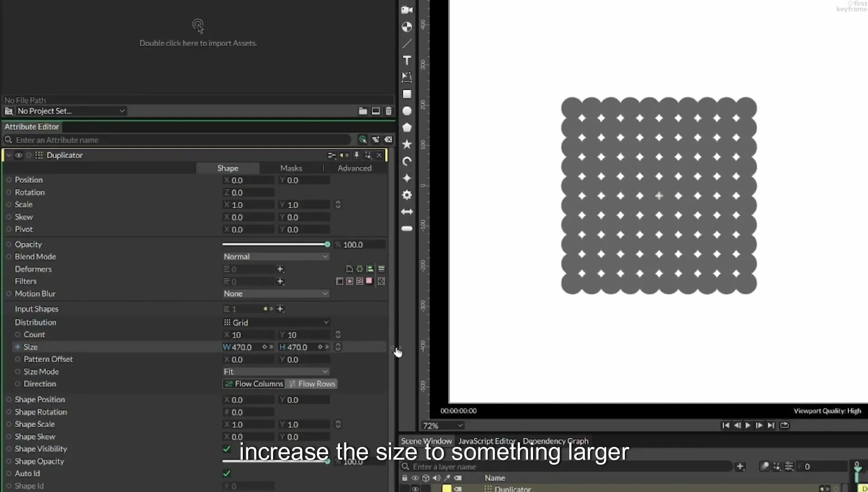Open the Size Mode Fit dropdown
The height and width of the screenshot is (492, 868).
[x=275, y=372]
